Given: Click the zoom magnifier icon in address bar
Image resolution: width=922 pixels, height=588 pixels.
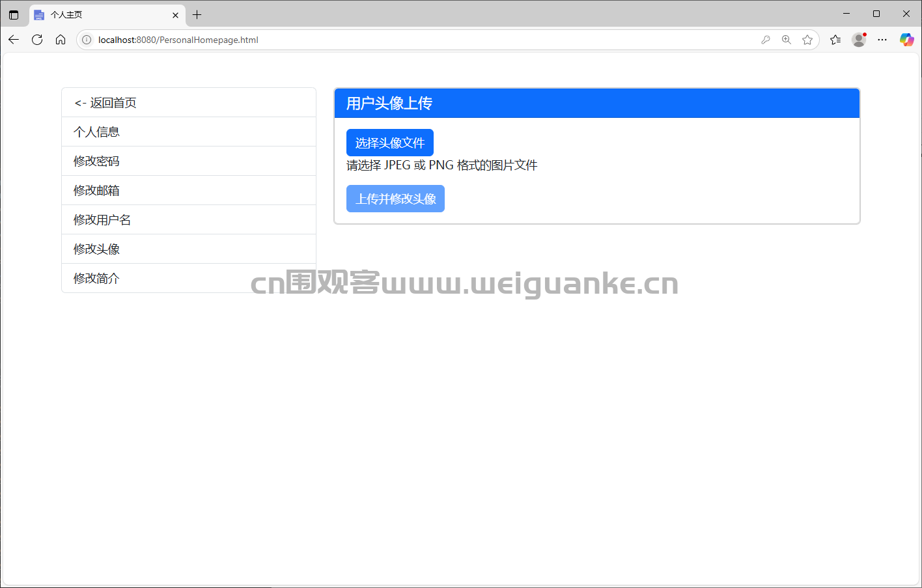Looking at the screenshot, I should tap(787, 40).
